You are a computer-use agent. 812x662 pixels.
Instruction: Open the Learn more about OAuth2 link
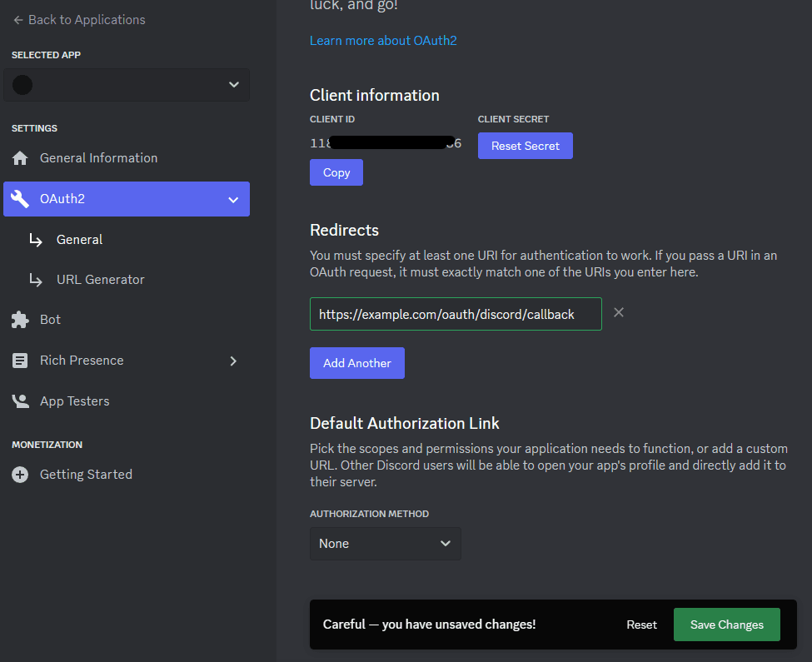tap(383, 41)
